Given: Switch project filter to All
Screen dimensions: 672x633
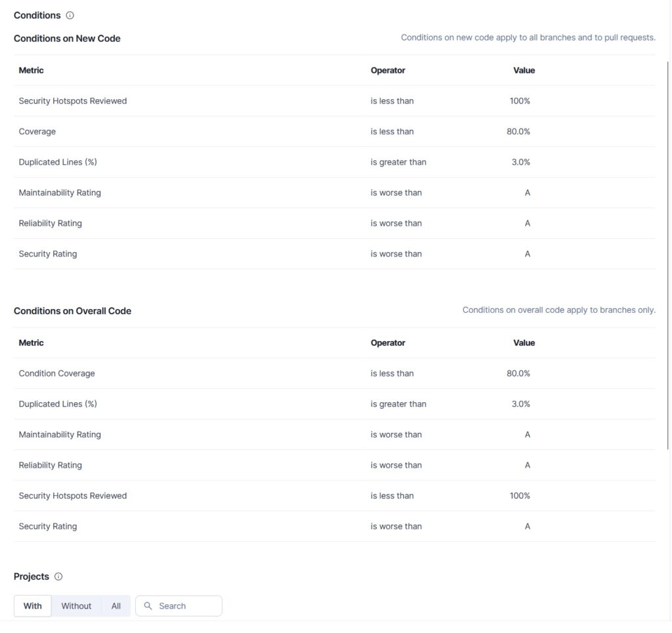Looking at the screenshot, I should click(115, 605).
